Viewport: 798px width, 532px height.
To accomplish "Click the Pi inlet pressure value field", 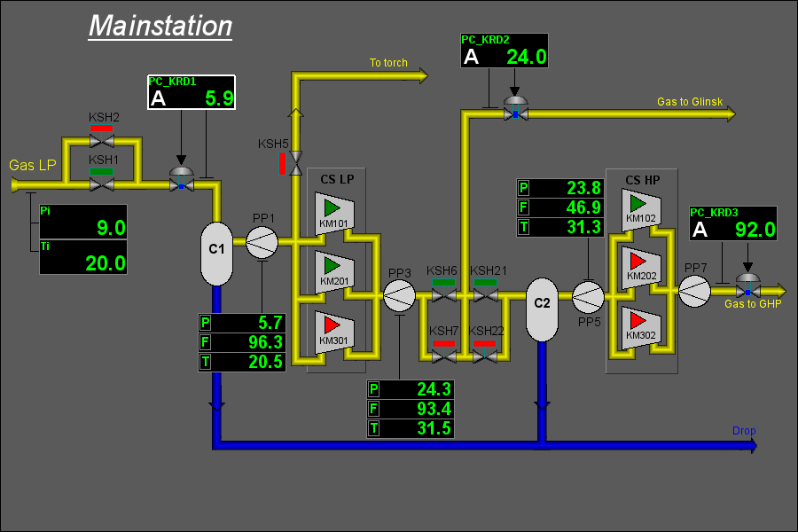I will [82, 222].
